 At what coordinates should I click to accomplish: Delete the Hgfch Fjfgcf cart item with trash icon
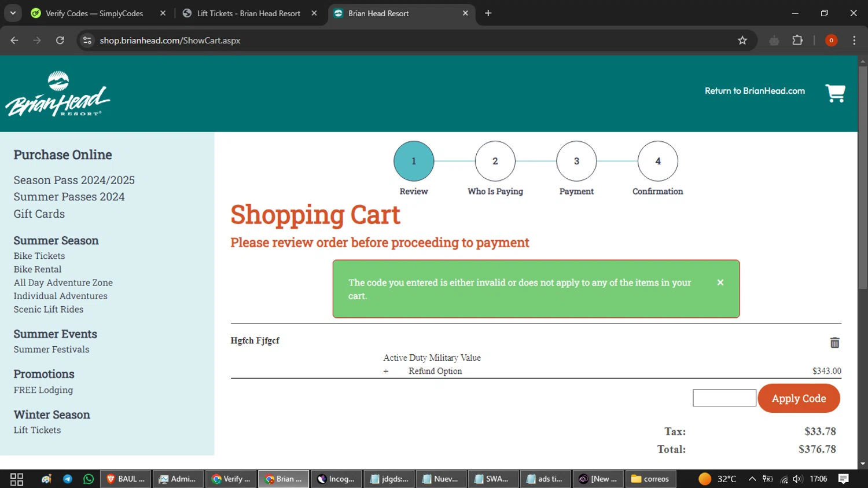pyautogui.click(x=834, y=343)
